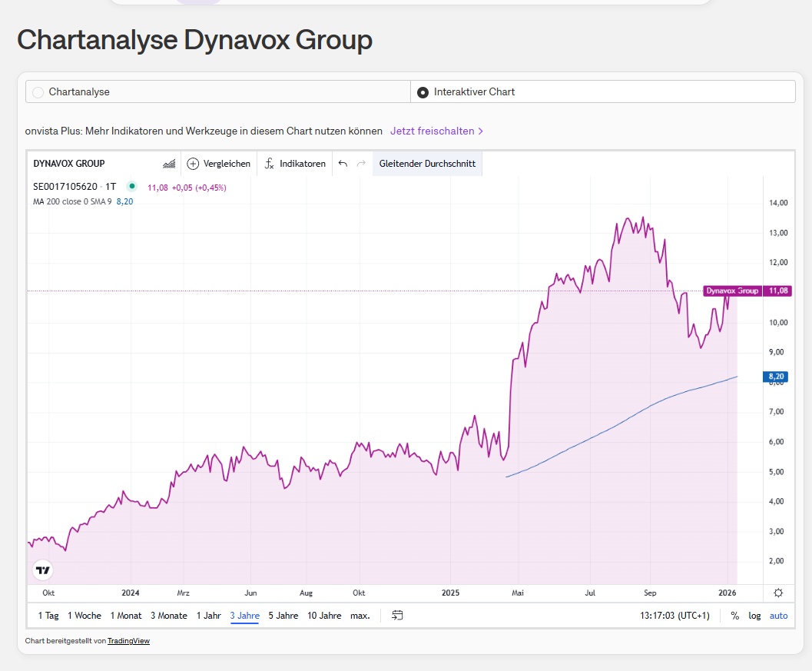Viewport: 812px width, 671px height.
Task: Open the DYNAVOX GROUP symbol search
Action: click(x=69, y=164)
